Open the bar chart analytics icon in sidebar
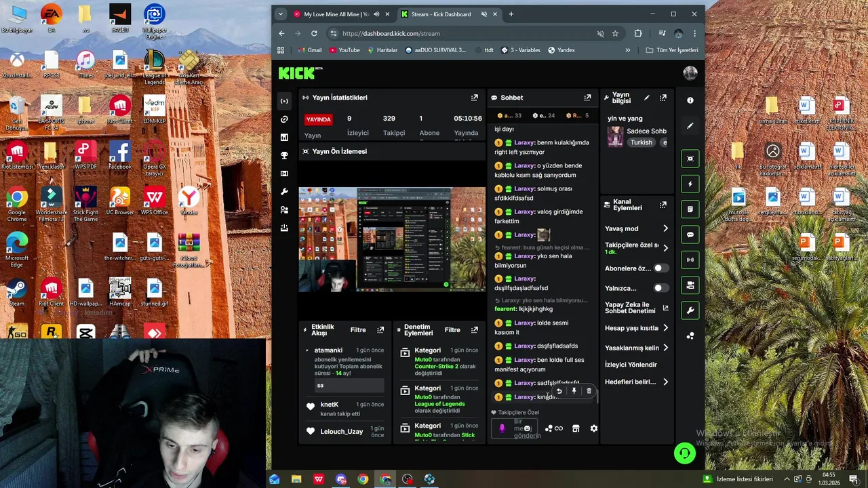Image resolution: width=868 pixels, height=488 pixels. click(x=284, y=138)
